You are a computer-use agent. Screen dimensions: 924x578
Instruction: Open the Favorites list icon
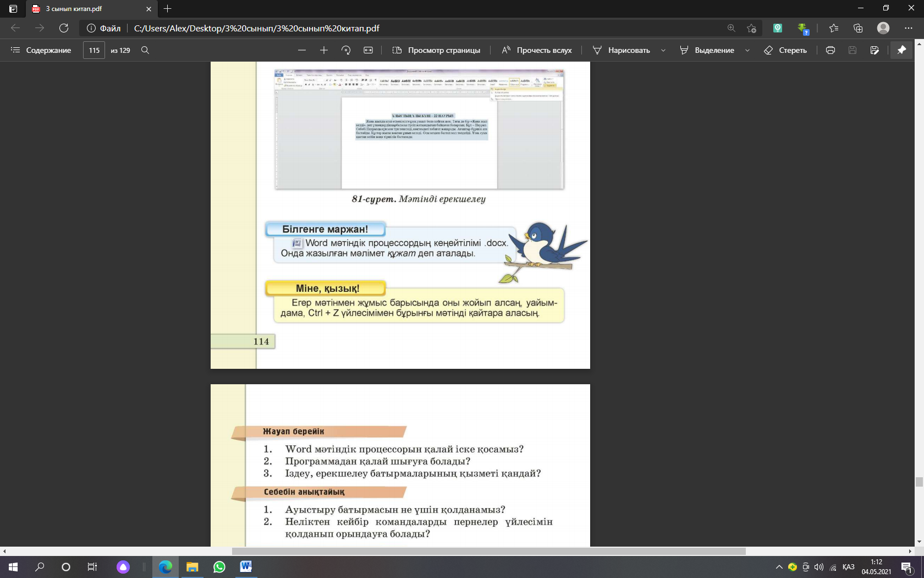point(834,28)
